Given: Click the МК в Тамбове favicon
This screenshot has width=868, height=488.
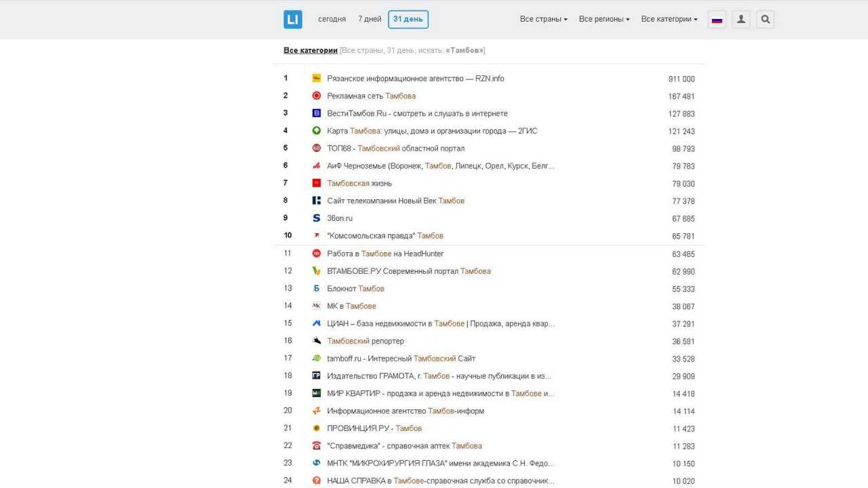Looking at the screenshot, I should point(316,306).
